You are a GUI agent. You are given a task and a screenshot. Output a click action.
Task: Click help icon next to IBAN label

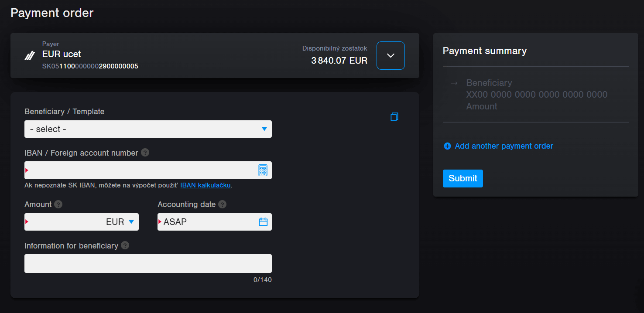[144, 153]
